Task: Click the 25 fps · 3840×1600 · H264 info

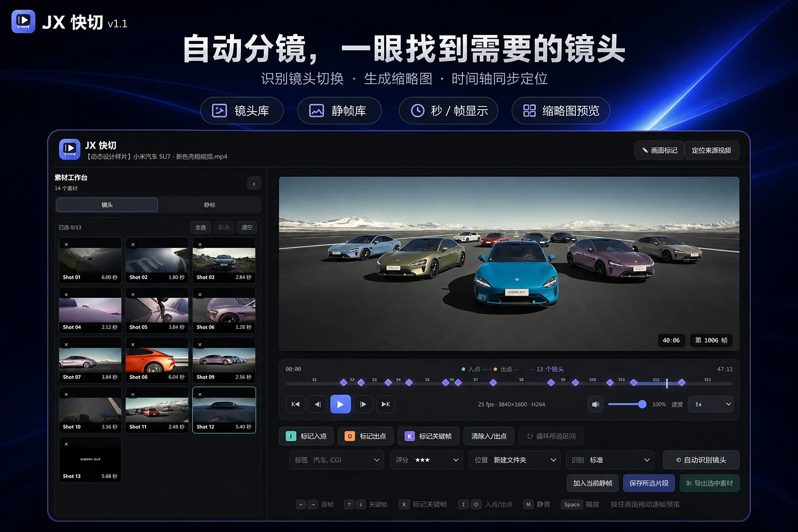Action: tap(511, 404)
